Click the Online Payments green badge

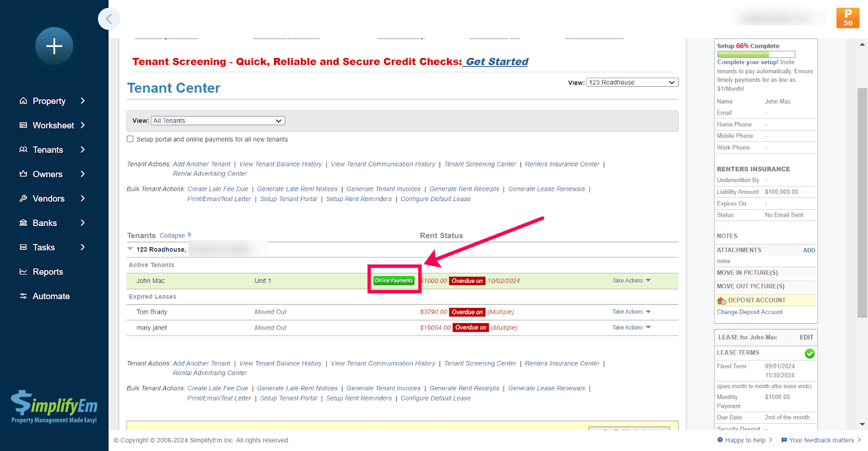tap(394, 281)
